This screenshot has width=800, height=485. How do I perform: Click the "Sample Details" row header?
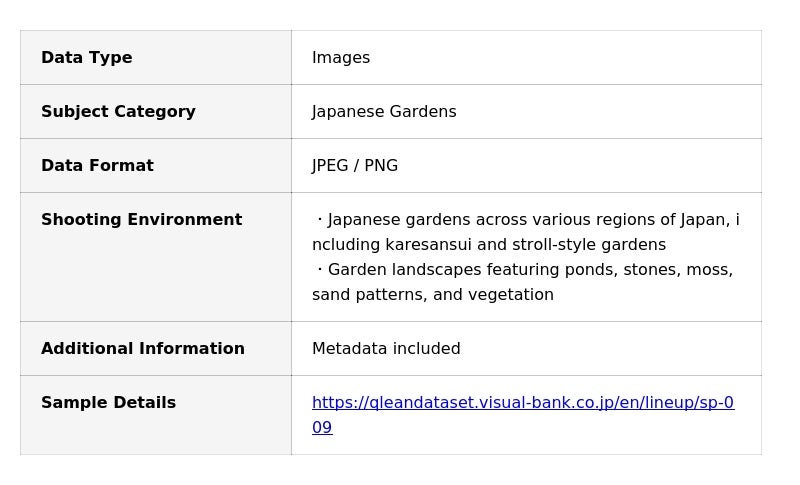(x=108, y=403)
